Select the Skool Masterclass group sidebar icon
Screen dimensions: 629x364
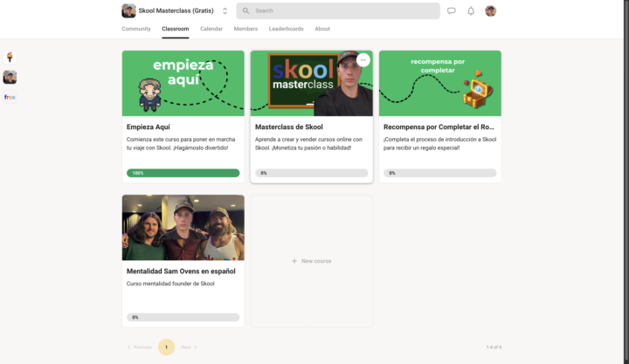[x=10, y=77]
